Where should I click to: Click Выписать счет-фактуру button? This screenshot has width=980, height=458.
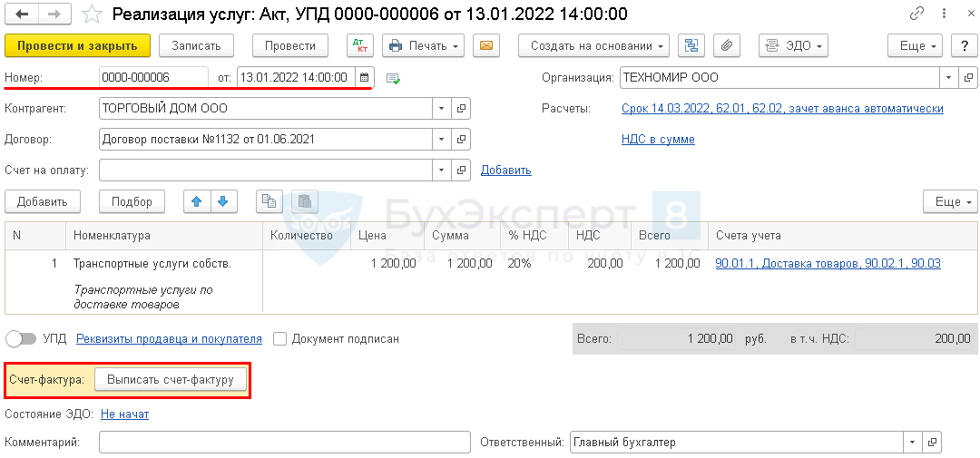(171, 380)
